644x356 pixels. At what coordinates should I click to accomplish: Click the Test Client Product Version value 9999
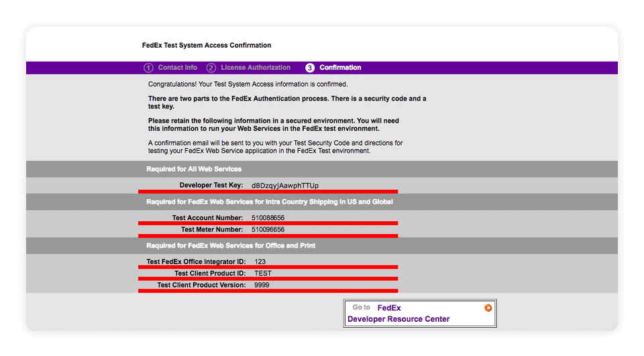coord(262,285)
